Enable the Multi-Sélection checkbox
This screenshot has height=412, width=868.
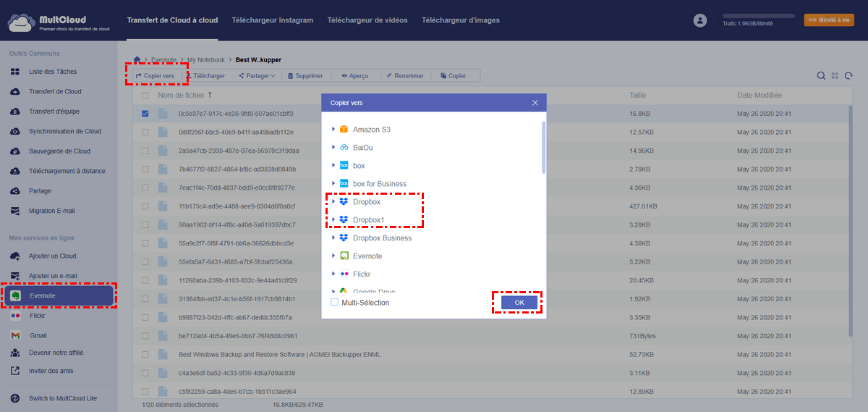coord(334,303)
